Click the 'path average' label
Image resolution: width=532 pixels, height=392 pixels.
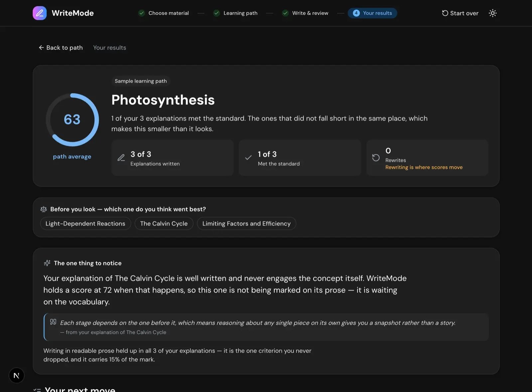pos(72,157)
